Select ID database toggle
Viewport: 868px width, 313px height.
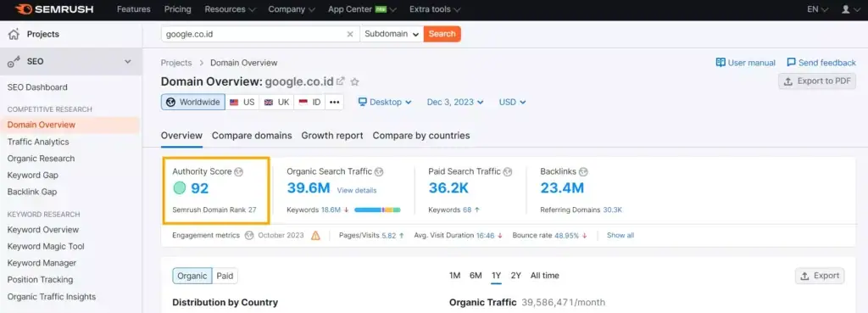(310, 102)
